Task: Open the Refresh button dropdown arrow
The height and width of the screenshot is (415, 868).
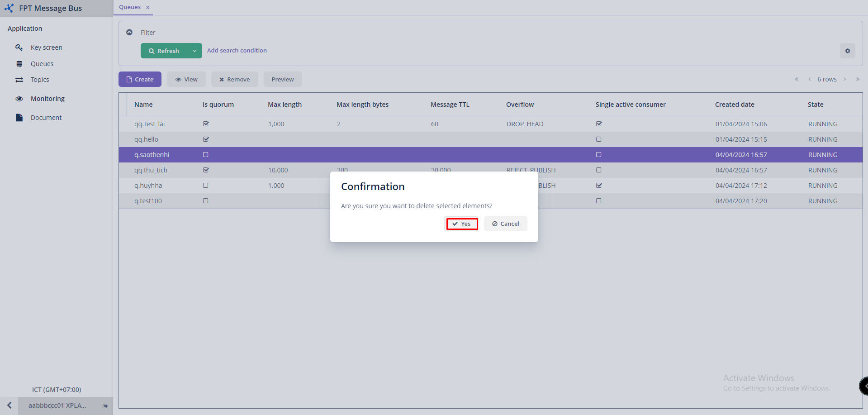Action: 194,51
